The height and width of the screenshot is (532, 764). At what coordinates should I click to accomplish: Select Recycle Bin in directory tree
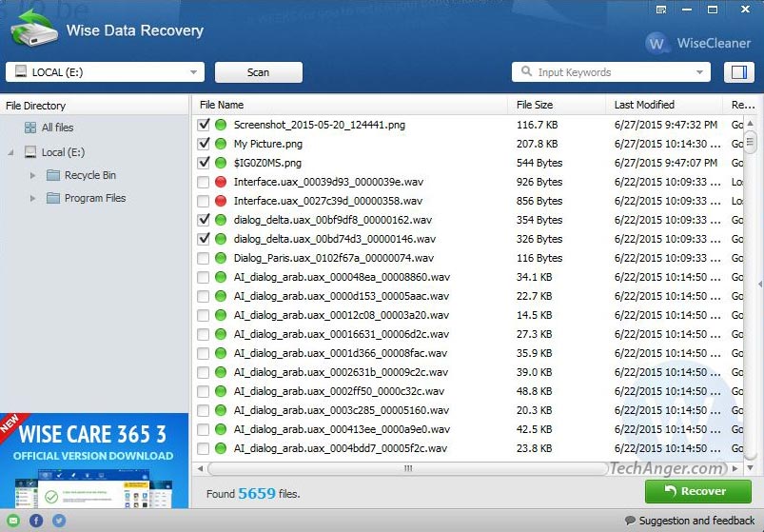click(x=90, y=175)
